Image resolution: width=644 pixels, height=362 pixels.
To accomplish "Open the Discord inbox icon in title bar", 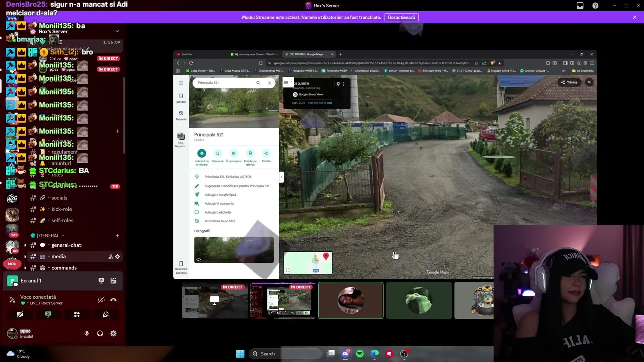I will [580, 6].
